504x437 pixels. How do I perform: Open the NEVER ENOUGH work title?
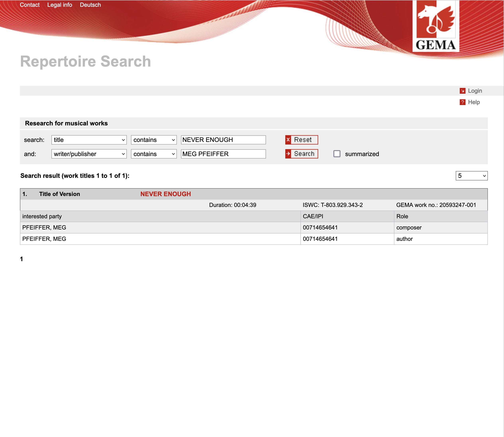(165, 194)
